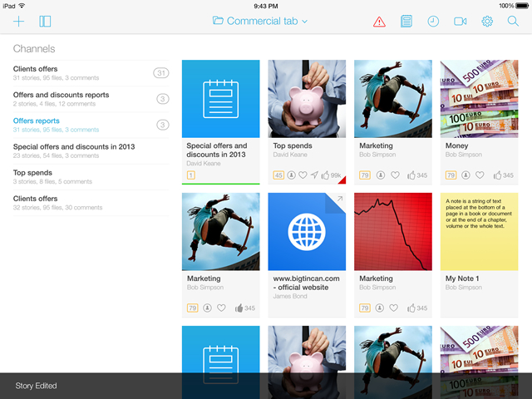Click the Wi-Fi status icon

pos(22,6)
